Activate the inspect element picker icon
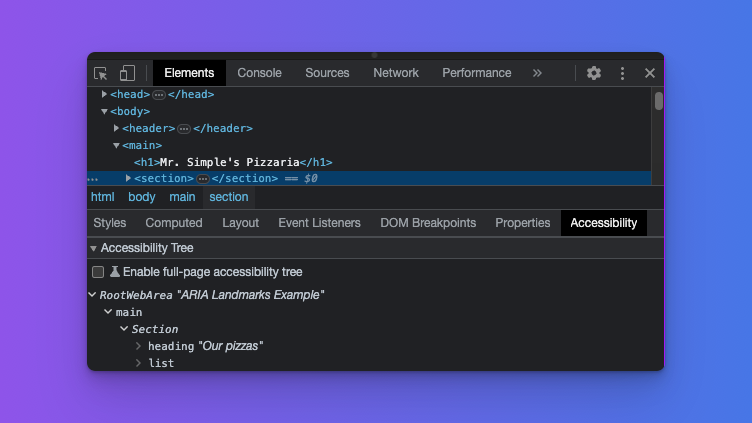 101,73
